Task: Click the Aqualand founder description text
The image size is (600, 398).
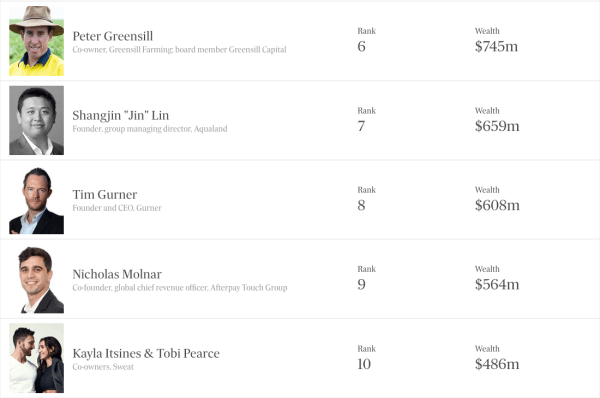Action: (x=150, y=129)
